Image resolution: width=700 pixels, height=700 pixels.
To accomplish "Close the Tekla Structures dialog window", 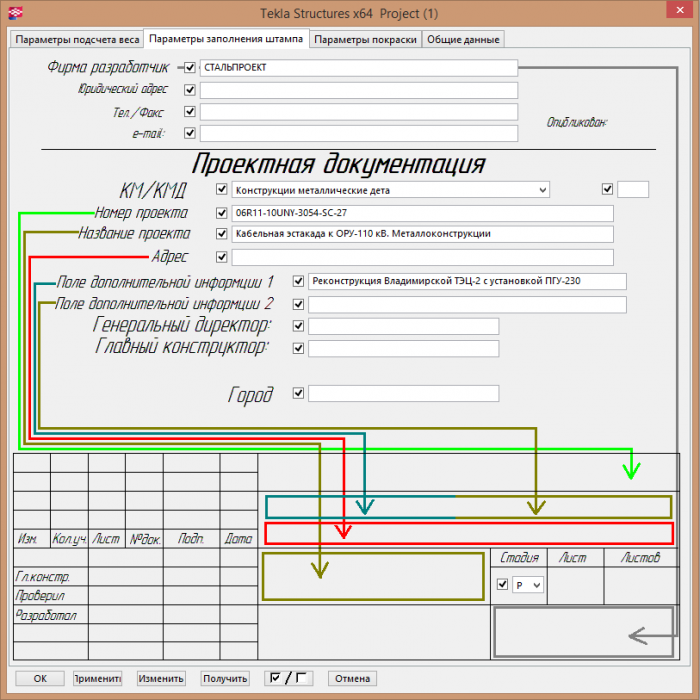I will tap(679, 10).
